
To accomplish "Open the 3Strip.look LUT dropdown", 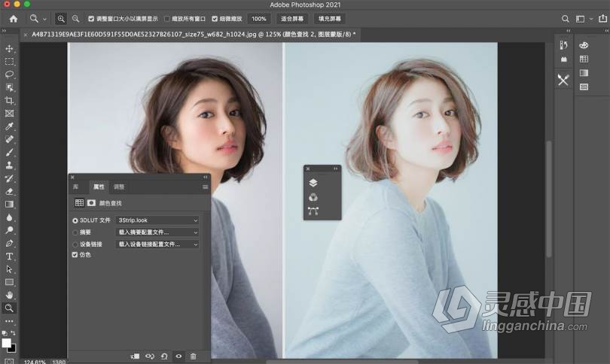I will pyautogui.click(x=157, y=220).
